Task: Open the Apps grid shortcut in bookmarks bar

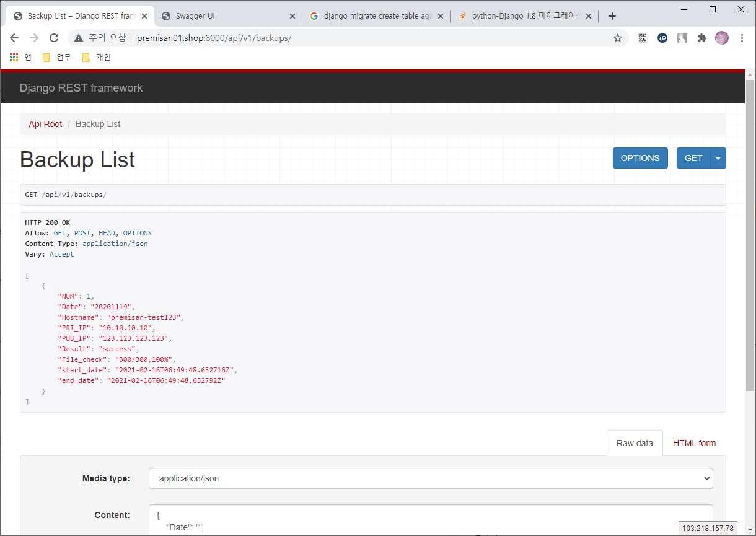Action: coord(20,57)
